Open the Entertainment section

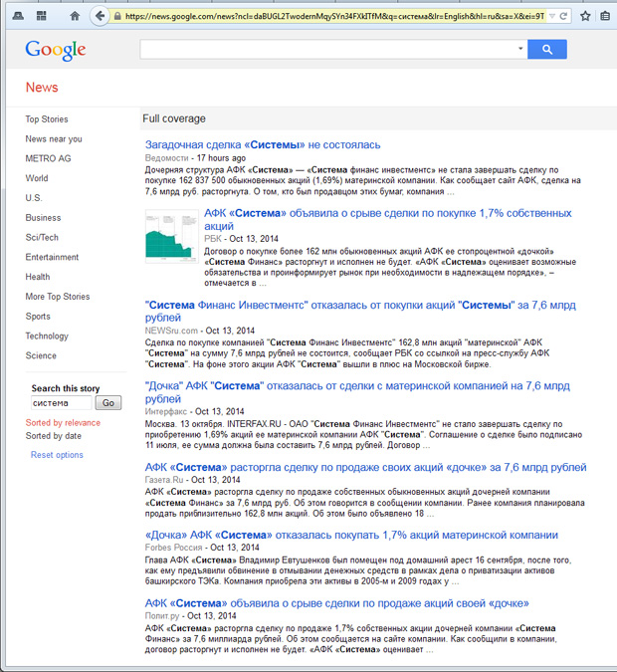(x=52, y=257)
